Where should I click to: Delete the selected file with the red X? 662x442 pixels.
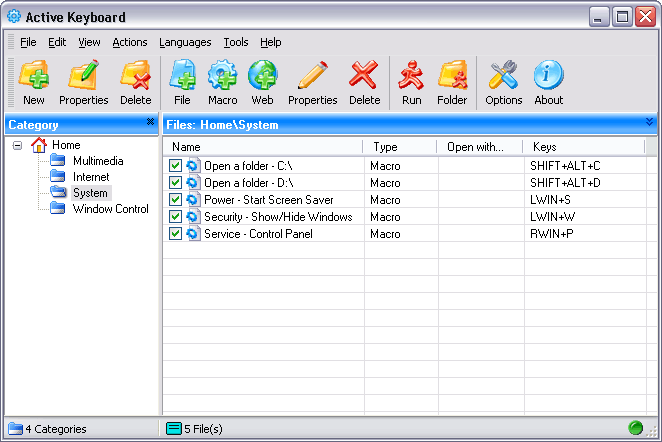click(x=364, y=75)
